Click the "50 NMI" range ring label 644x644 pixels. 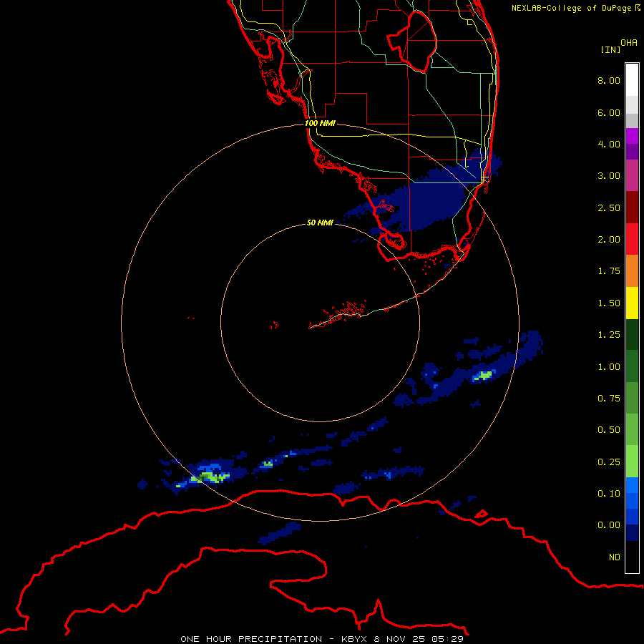click(320, 223)
